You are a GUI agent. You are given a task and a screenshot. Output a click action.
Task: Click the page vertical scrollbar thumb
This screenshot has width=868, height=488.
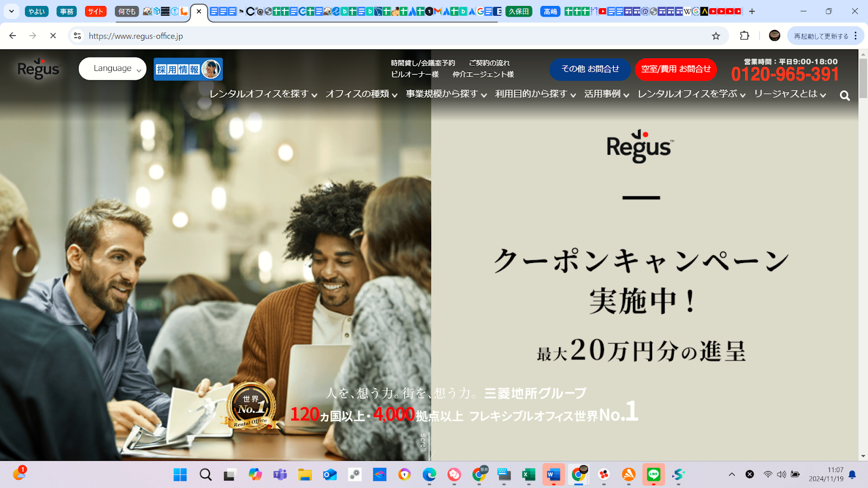(863, 78)
